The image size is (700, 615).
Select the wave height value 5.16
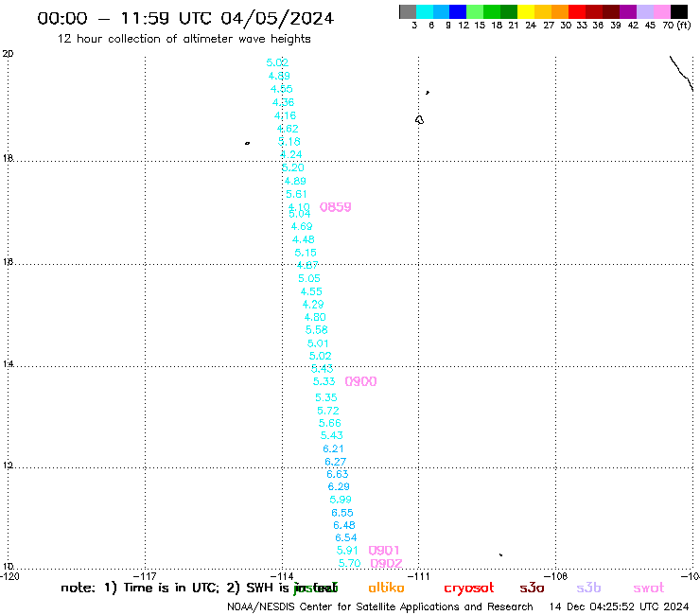pyautogui.click(x=289, y=142)
